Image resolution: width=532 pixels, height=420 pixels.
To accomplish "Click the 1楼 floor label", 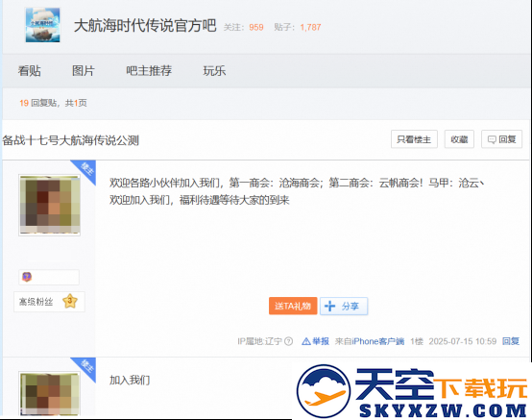I will [x=417, y=341].
